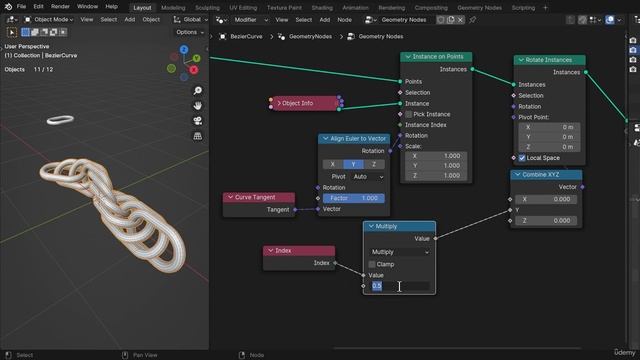Collapse the Multiply node

tap(371, 226)
